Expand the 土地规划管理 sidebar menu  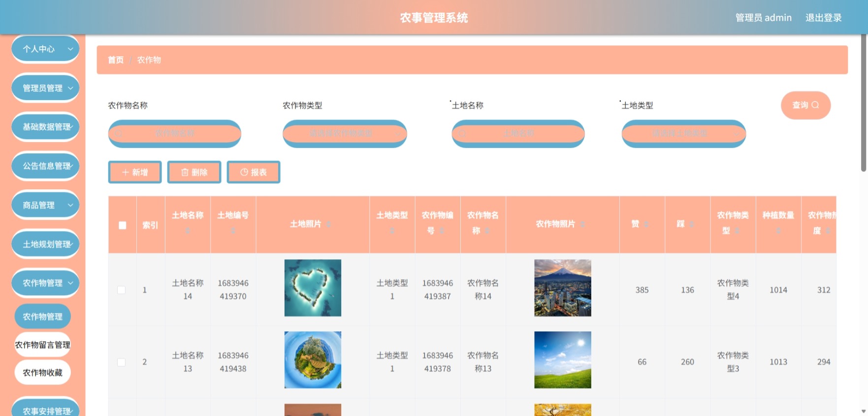point(45,244)
